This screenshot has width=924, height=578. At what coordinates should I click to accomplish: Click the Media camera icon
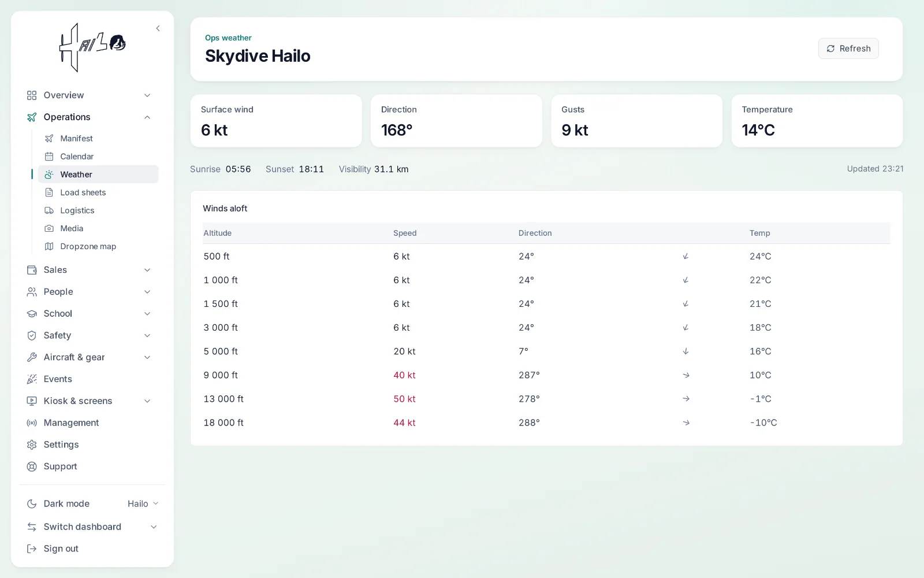tap(49, 228)
